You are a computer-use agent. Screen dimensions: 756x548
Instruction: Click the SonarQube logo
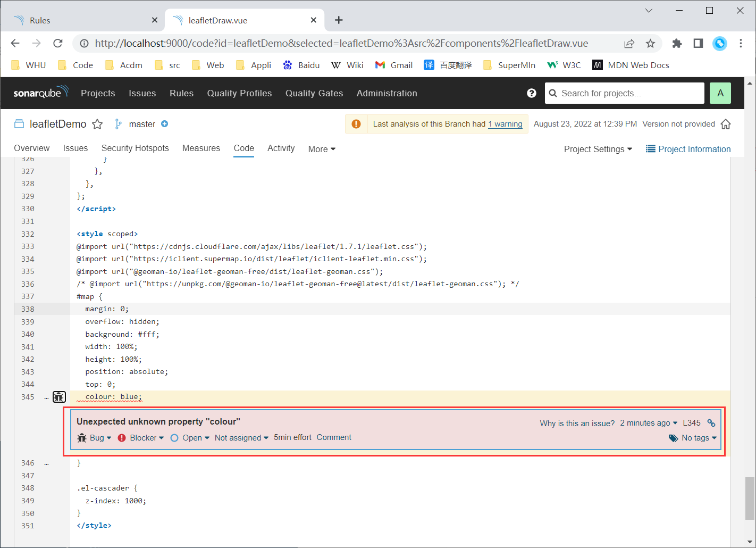click(x=41, y=93)
